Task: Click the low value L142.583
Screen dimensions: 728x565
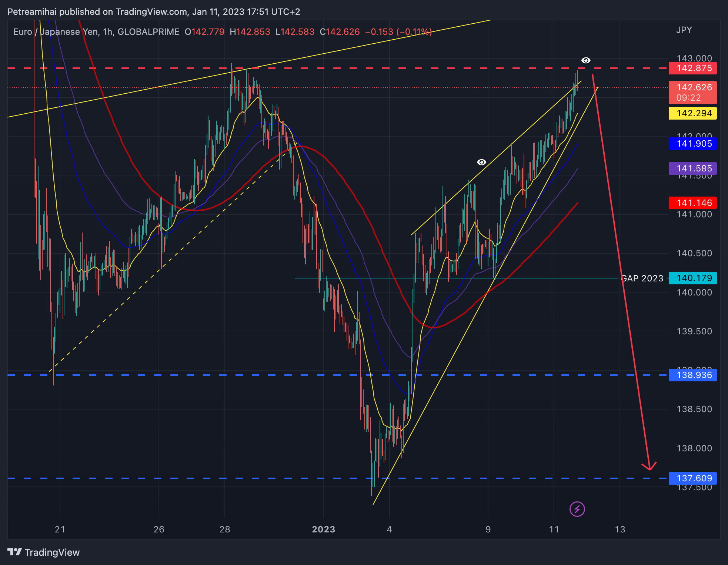Action: click(x=295, y=32)
